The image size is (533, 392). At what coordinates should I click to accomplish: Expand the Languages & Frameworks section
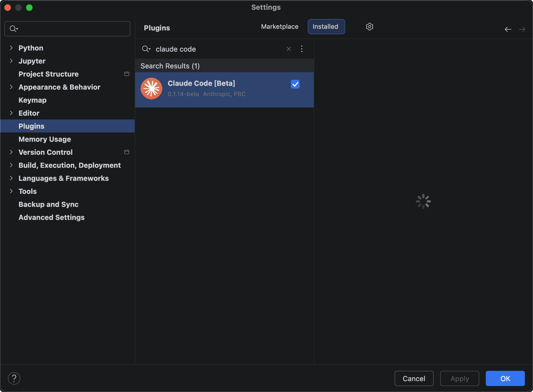[x=11, y=178]
